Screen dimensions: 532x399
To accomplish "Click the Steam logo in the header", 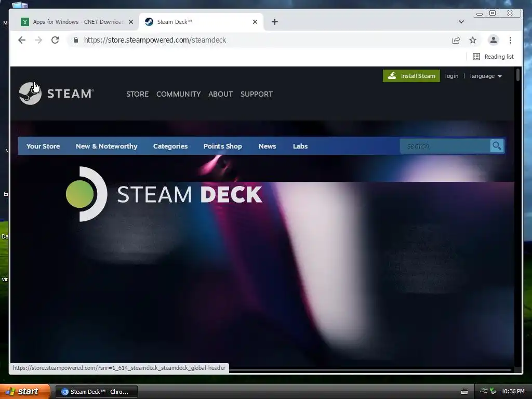I will pos(56,94).
